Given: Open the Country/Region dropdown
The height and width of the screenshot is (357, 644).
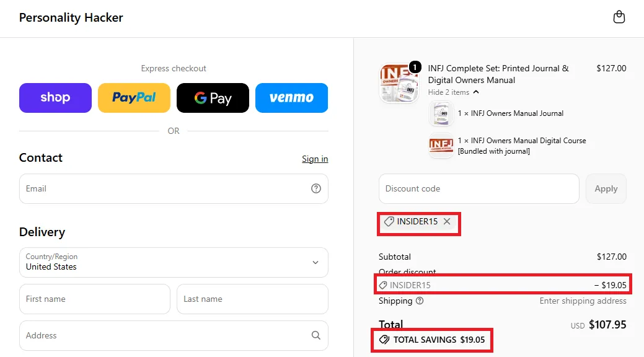Looking at the screenshot, I should [x=174, y=262].
